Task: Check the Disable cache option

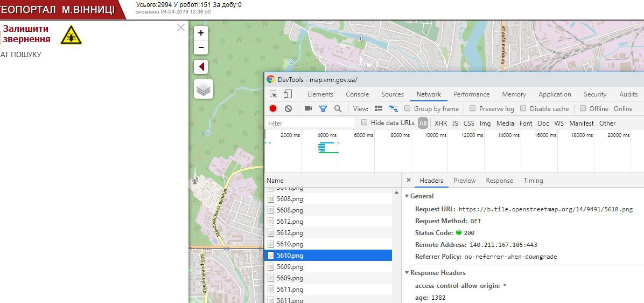Action: [x=523, y=108]
